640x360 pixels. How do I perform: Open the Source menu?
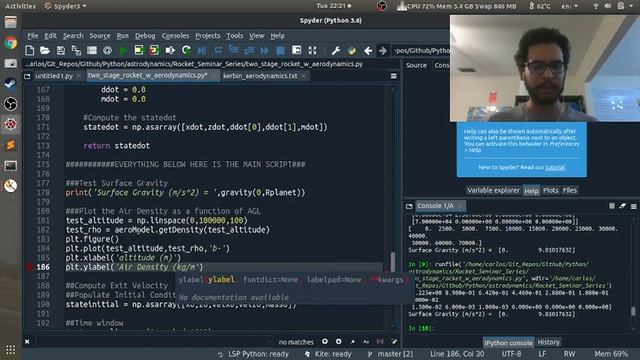100,36
